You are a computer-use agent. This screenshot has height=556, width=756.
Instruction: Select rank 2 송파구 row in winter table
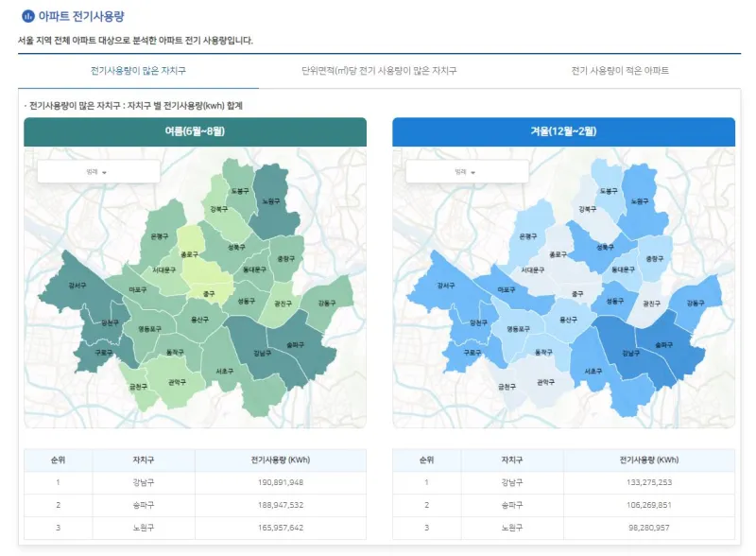pyautogui.click(x=563, y=505)
